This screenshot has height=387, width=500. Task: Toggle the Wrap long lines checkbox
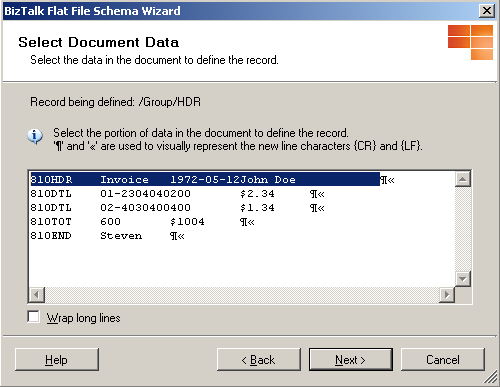tap(34, 317)
